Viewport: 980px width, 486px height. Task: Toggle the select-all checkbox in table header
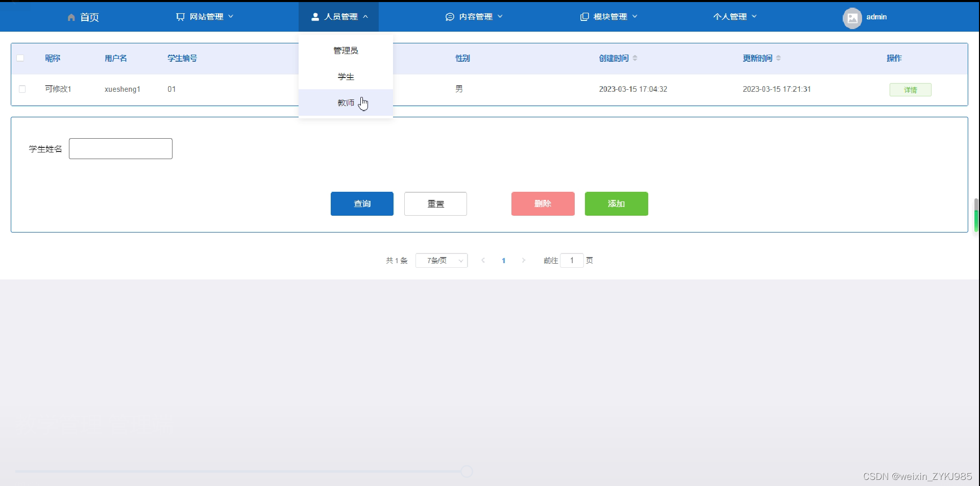(x=20, y=58)
